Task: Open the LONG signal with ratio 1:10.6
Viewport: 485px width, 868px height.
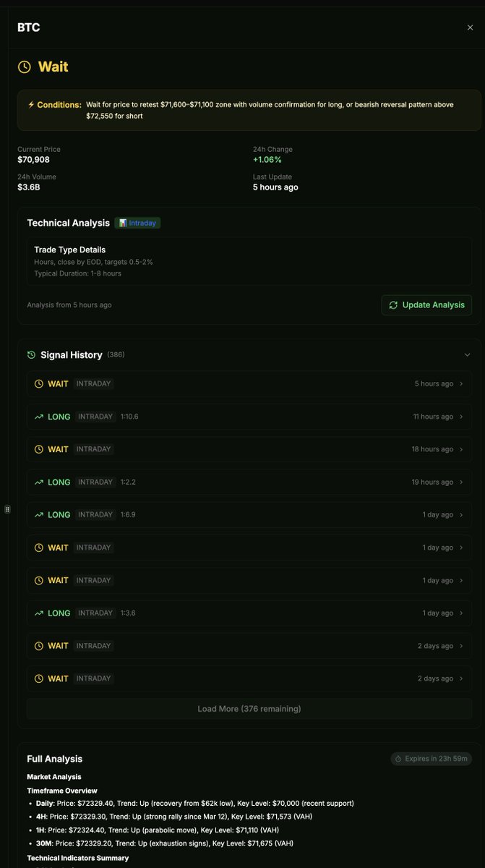Action: pyautogui.click(x=249, y=417)
